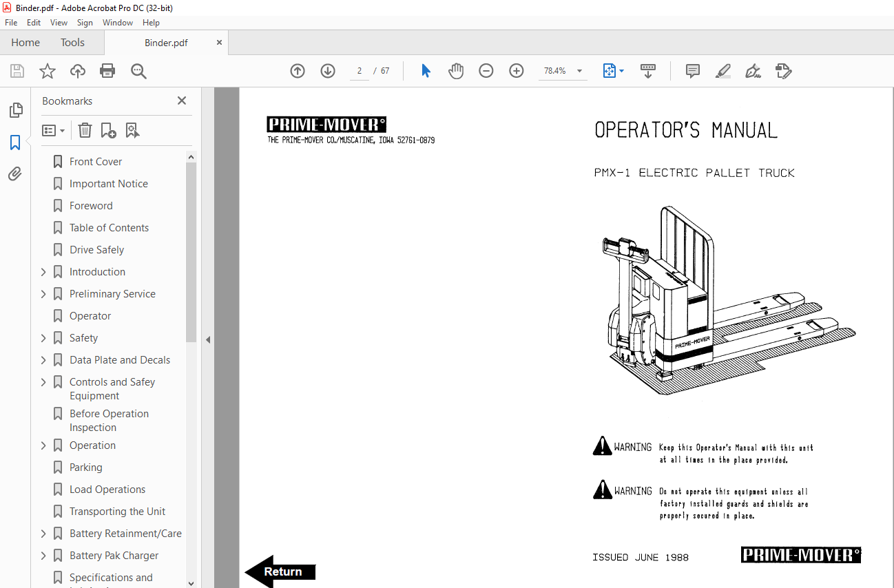Expand Controls and Safey Equipment bookmark

point(44,382)
